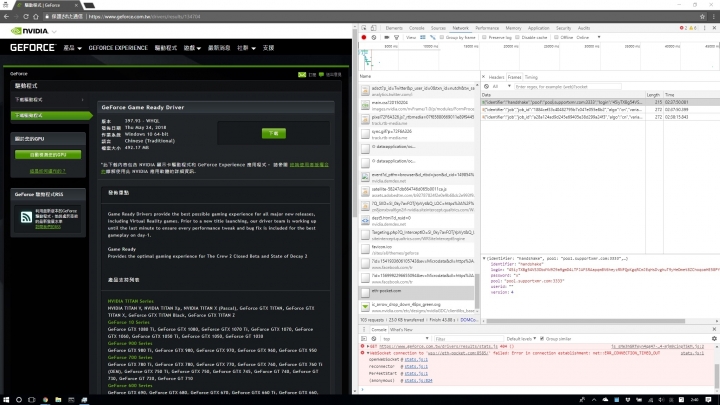
Task: Open the console drawer three-dot menu
Action: pos(364,329)
